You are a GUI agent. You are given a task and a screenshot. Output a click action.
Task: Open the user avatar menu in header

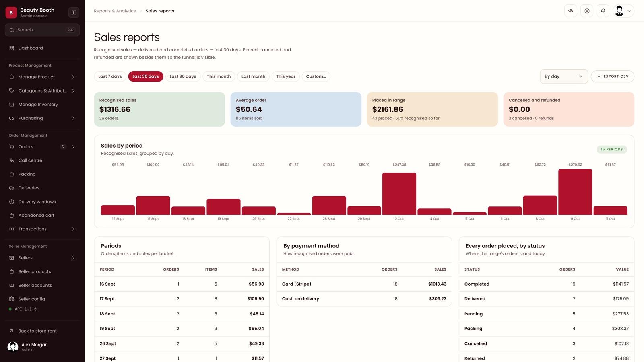click(623, 11)
